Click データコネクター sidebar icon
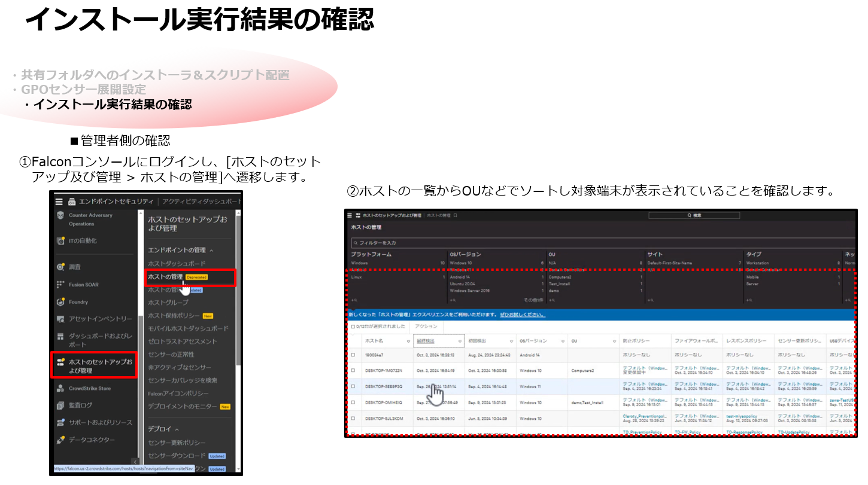 tap(60, 440)
